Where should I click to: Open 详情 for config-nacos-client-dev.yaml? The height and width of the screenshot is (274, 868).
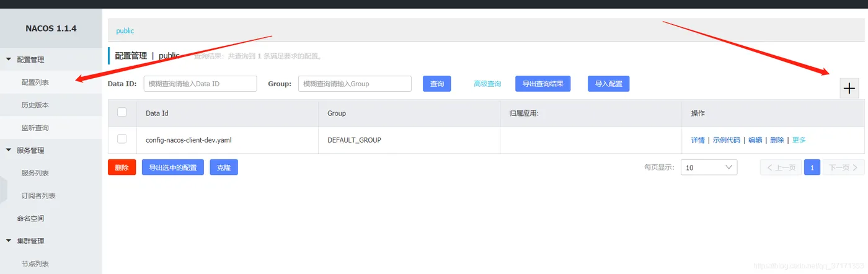click(x=698, y=140)
